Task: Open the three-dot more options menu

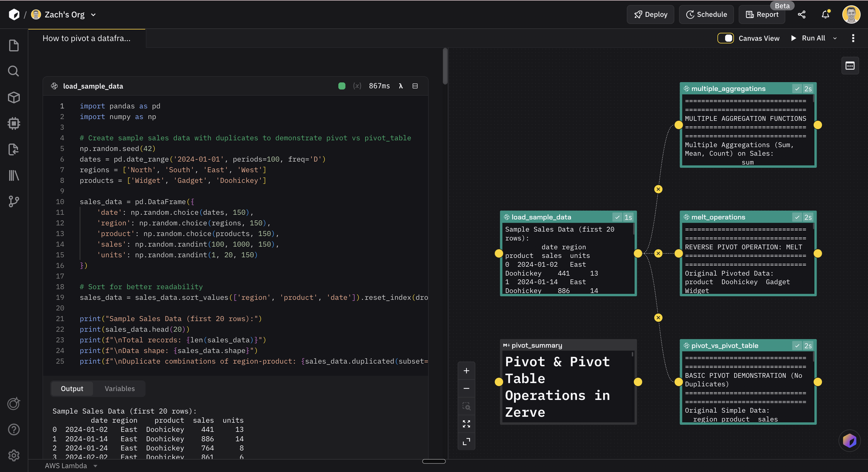Action: (x=853, y=38)
